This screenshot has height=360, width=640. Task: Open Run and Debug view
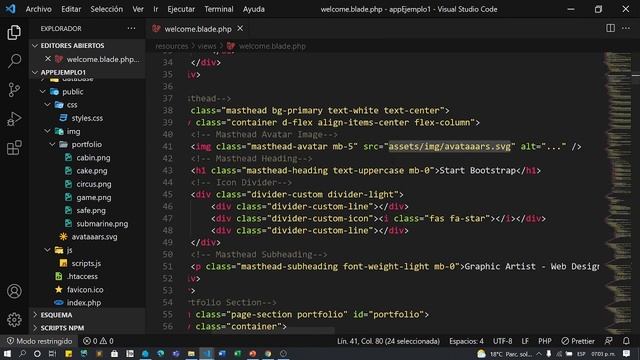click(14, 119)
